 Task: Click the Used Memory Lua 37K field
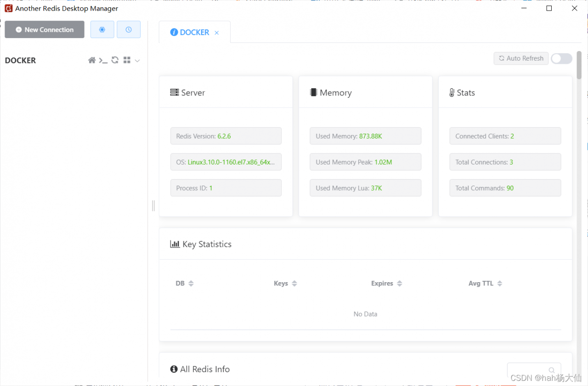coord(366,188)
